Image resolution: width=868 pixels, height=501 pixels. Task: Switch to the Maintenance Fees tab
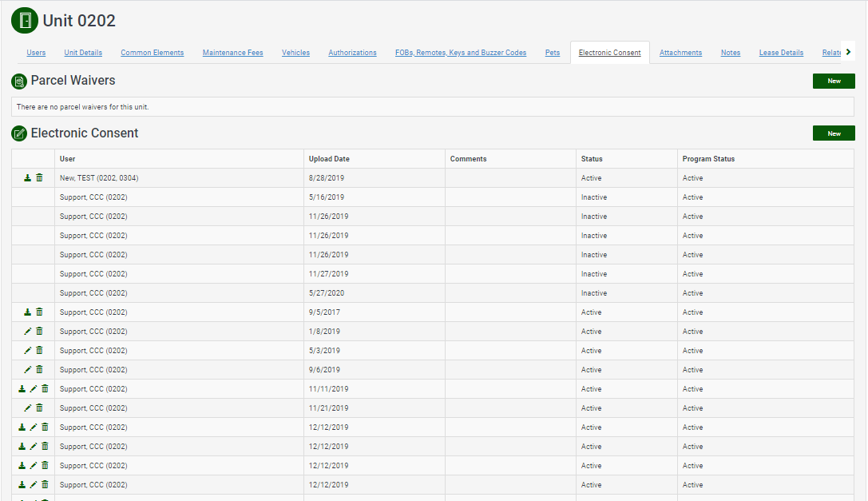click(232, 53)
